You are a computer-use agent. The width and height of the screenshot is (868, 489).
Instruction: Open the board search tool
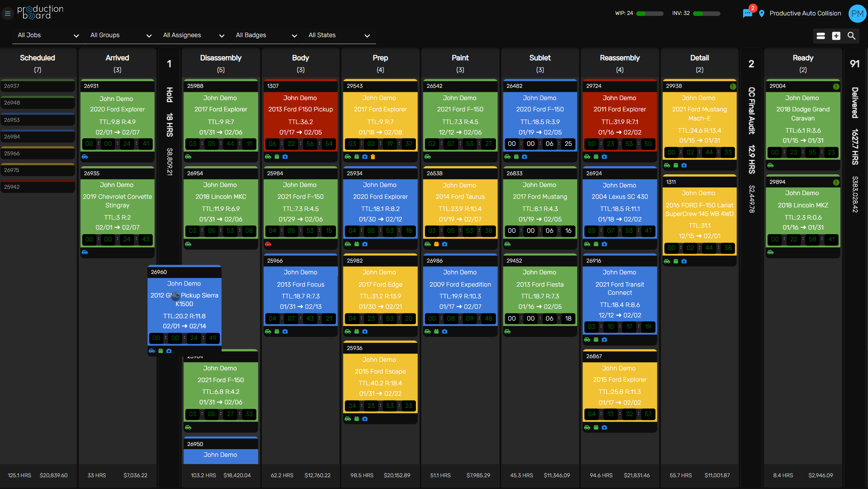point(851,36)
